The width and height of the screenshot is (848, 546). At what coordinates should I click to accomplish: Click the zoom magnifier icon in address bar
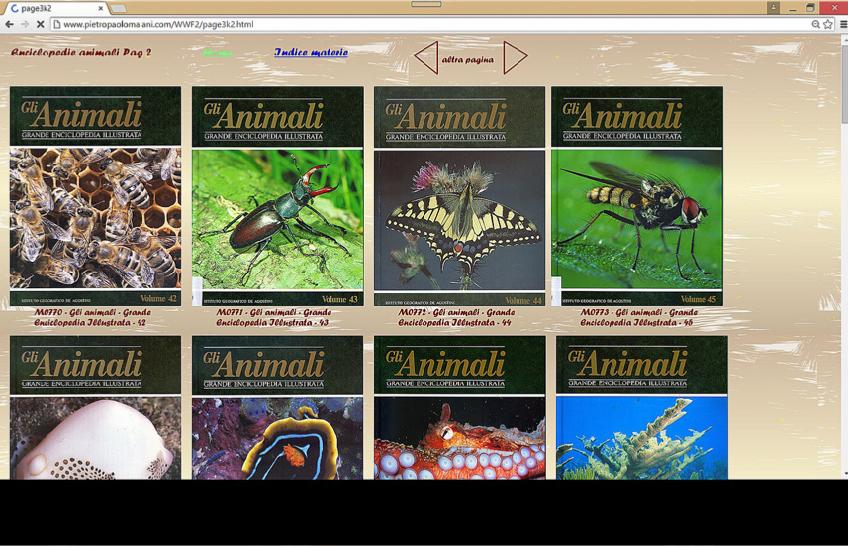pyautogui.click(x=816, y=24)
